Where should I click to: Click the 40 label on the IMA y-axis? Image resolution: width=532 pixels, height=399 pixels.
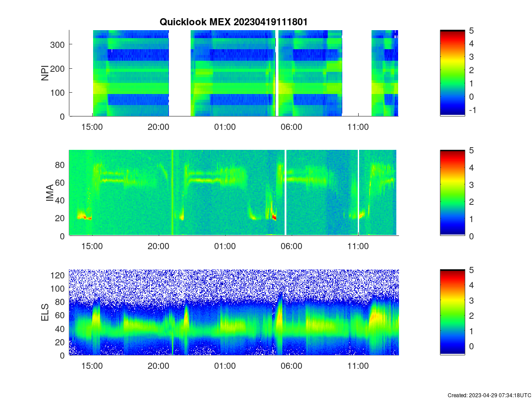[x=61, y=200]
